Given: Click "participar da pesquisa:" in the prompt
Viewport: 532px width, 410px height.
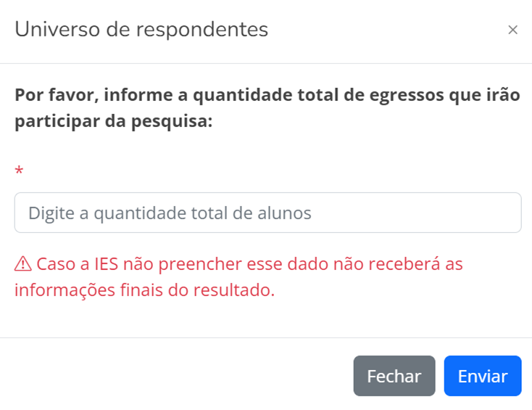Looking at the screenshot, I should (113, 121).
